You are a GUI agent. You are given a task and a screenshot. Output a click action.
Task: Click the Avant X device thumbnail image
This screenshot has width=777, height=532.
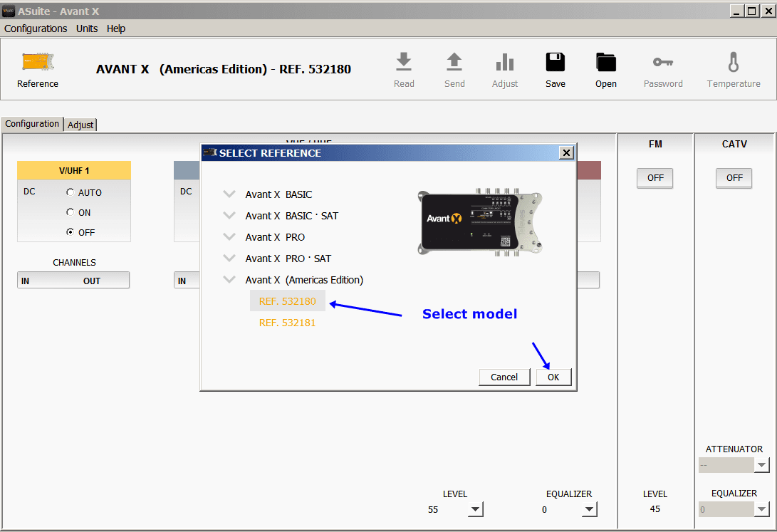point(480,222)
